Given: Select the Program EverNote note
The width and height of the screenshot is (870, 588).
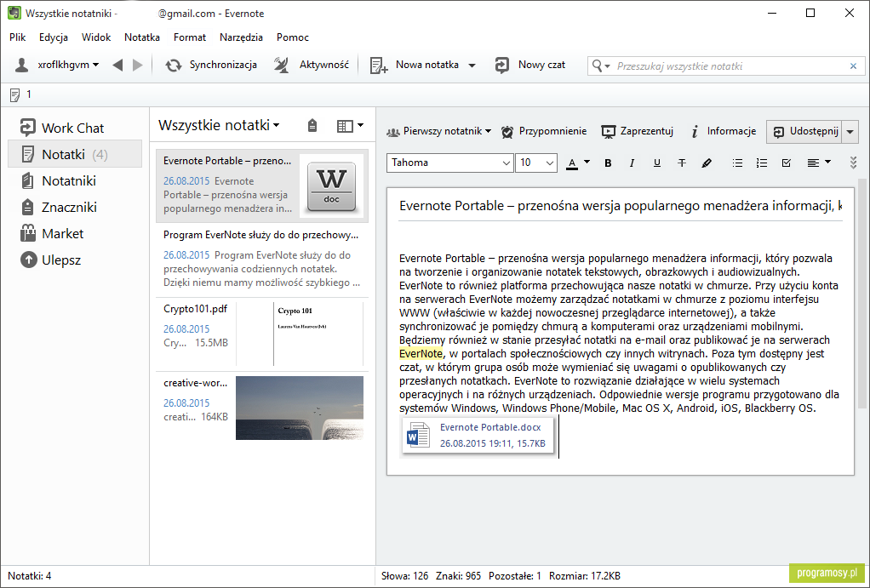Looking at the screenshot, I should (x=262, y=260).
